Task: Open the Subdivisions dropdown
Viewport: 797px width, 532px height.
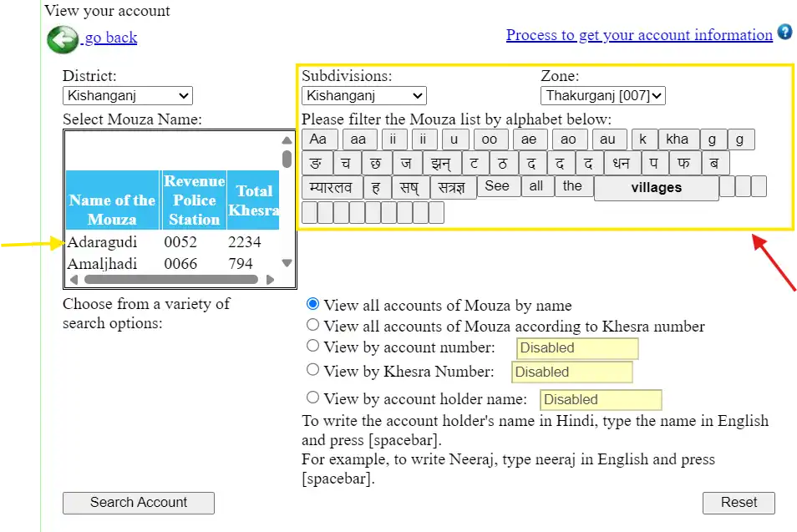Action: (x=364, y=95)
